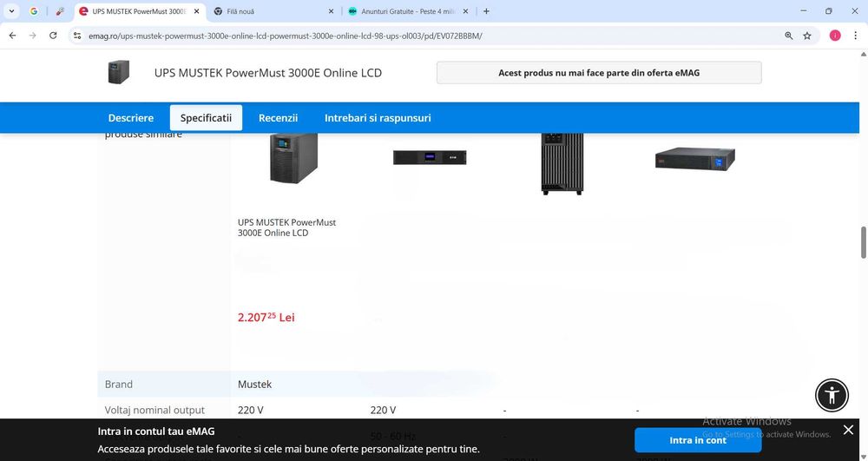This screenshot has height=461, width=868.
Task: Open the fourth rackmount UPS image
Action: tap(694, 159)
